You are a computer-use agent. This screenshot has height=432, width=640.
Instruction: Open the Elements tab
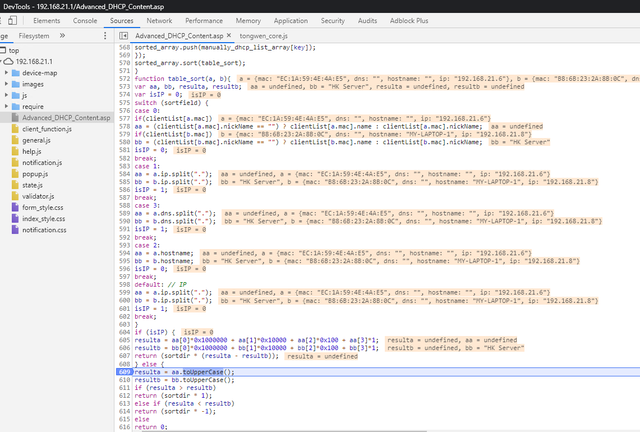coord(47,21)
